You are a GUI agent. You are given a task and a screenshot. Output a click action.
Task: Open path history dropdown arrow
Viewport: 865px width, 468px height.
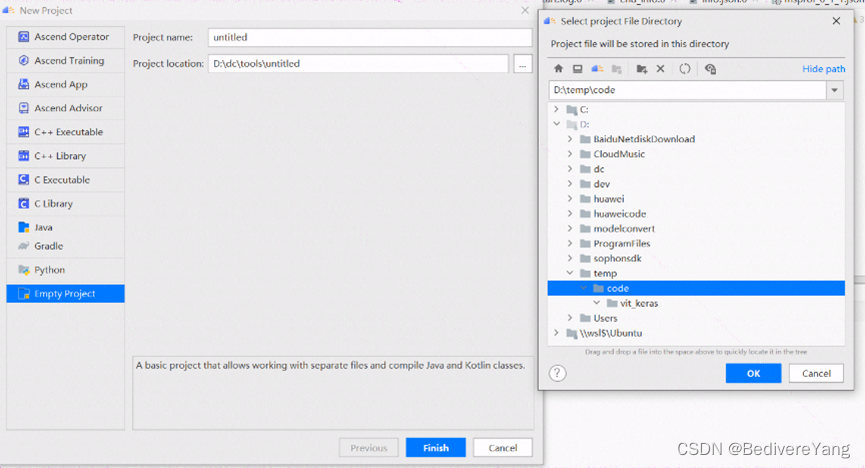835,90
